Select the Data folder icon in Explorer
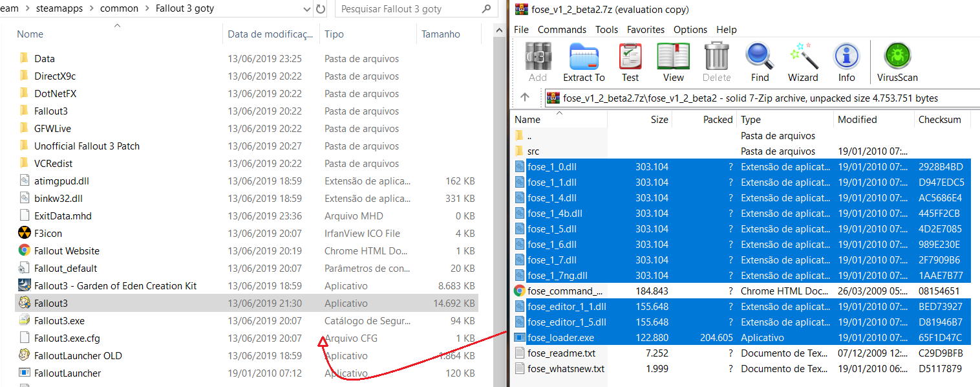 25,58
